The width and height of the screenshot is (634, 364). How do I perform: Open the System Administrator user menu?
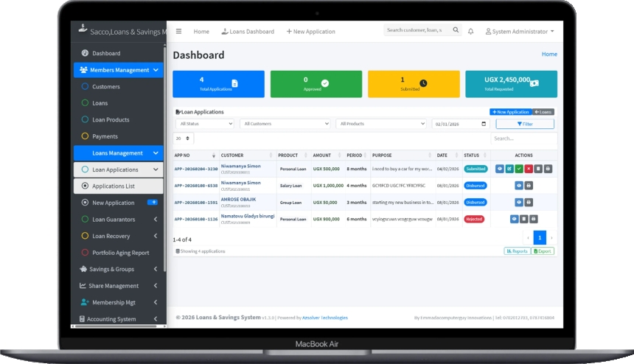520,32
